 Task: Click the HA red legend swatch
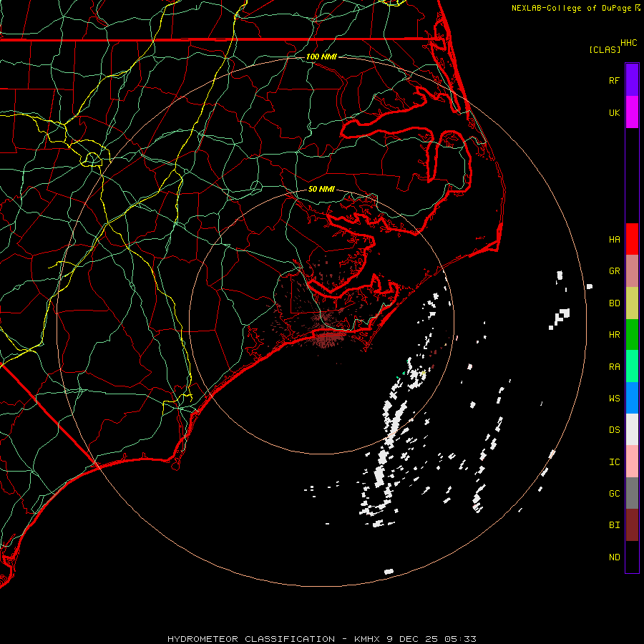click(632, 239)
